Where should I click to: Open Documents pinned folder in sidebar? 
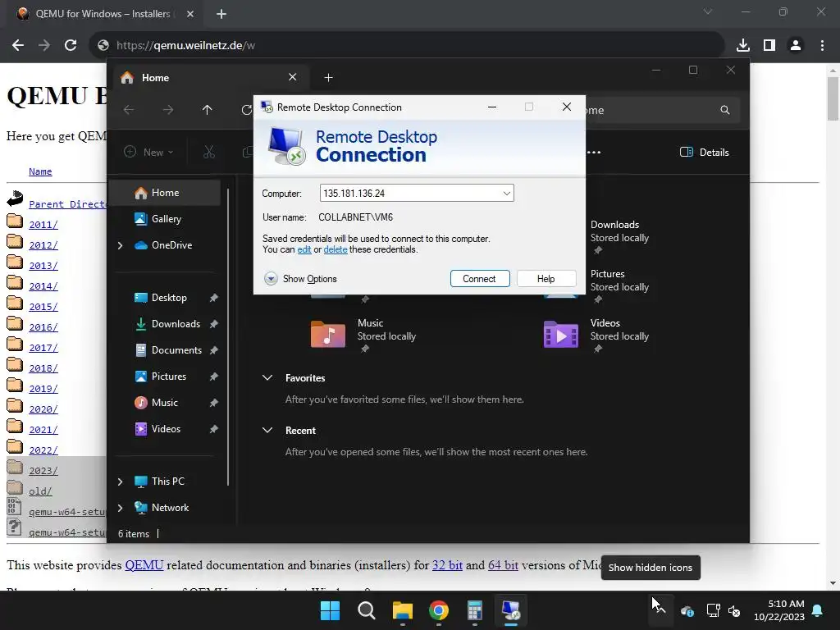[176, 350]
